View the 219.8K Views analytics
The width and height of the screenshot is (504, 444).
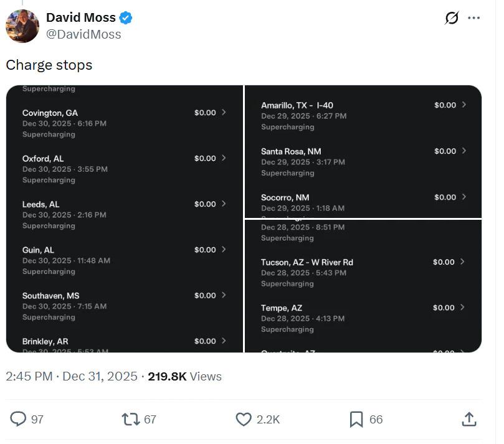[184, 376]
